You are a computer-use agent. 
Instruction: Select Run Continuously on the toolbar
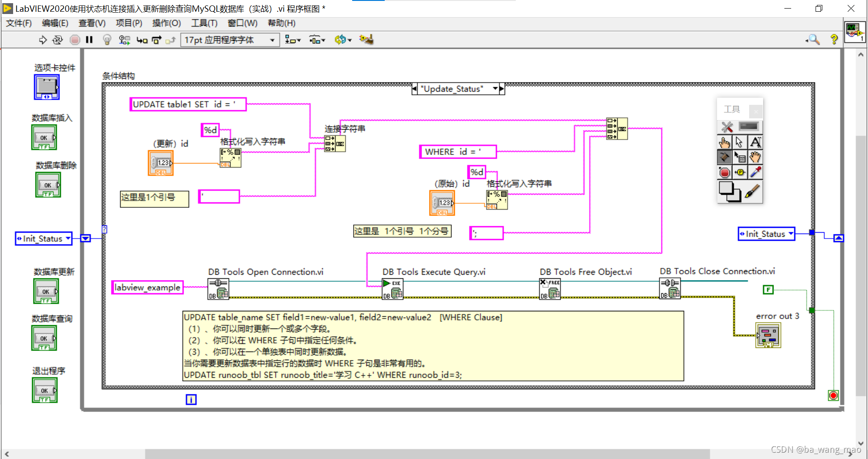pos(58,40)
